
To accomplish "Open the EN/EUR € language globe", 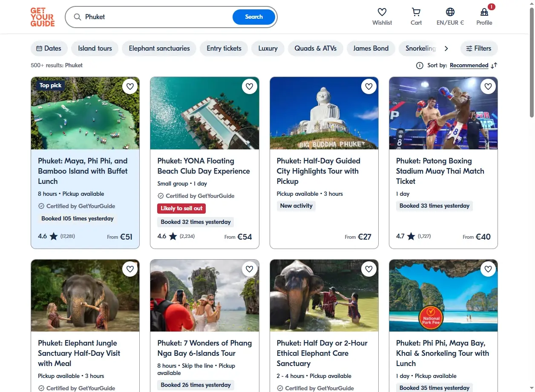I will pos(450,12).
